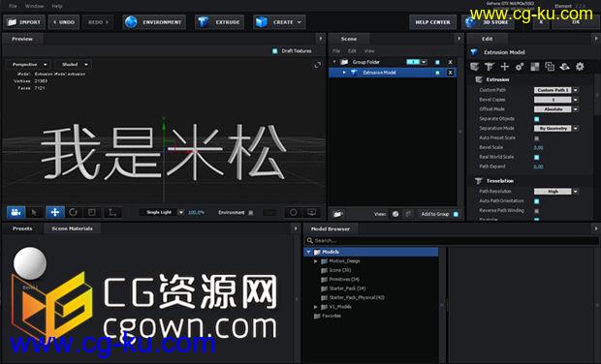Click the UNDO button
The width and height of the screenshot is (601, 364).
point(64,22)
